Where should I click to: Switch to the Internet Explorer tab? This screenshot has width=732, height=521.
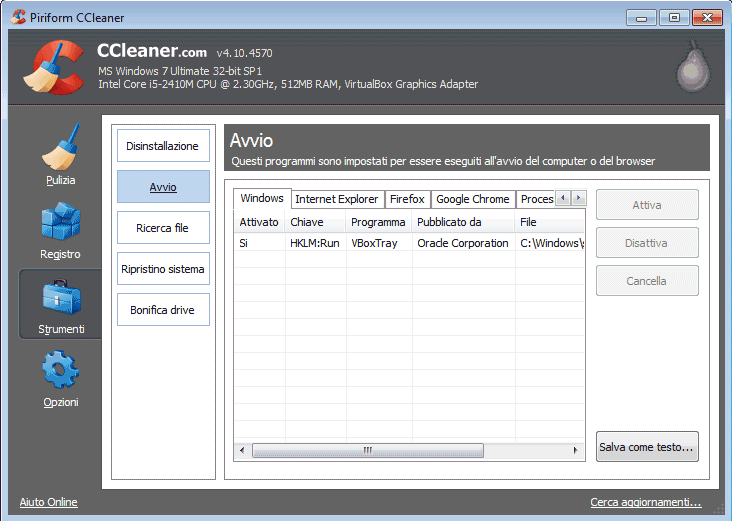337,199
